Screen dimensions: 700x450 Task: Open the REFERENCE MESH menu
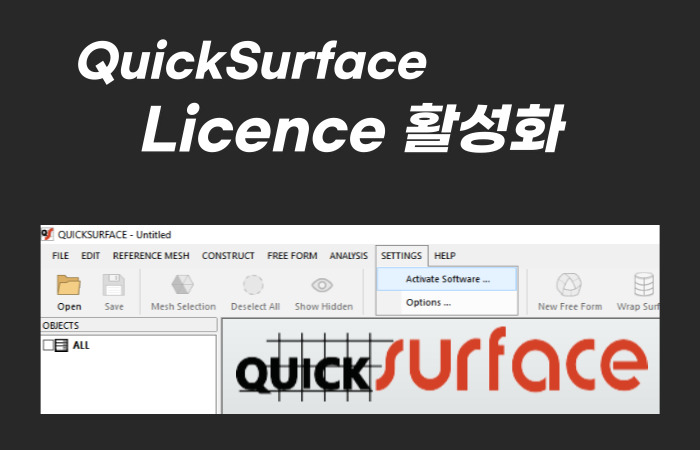pos(151,256)
